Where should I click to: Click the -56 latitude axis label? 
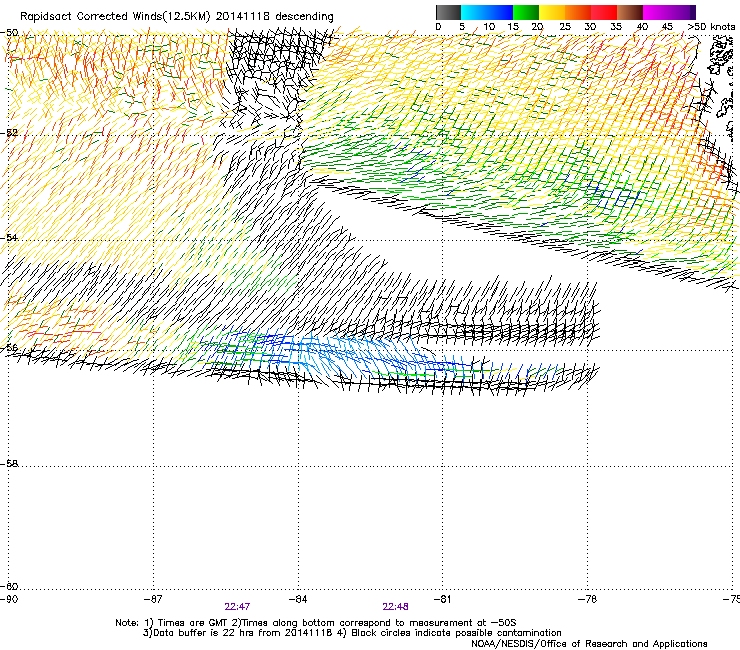click(x=9, y=347)
